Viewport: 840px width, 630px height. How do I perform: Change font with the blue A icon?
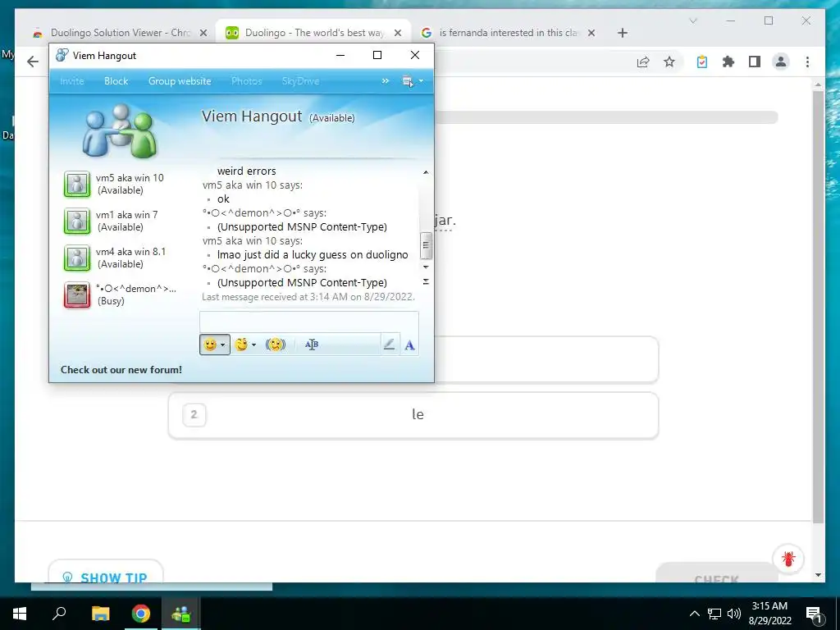coord(410,345)
